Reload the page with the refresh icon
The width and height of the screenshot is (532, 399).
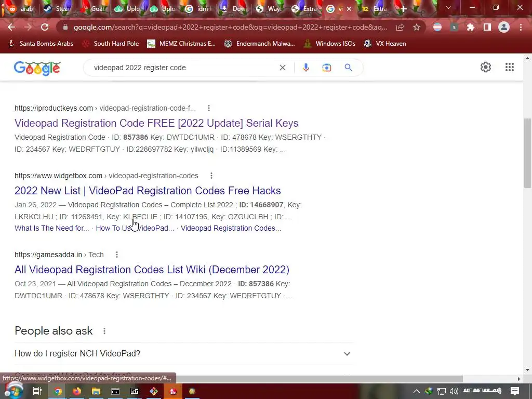[45, 28]
